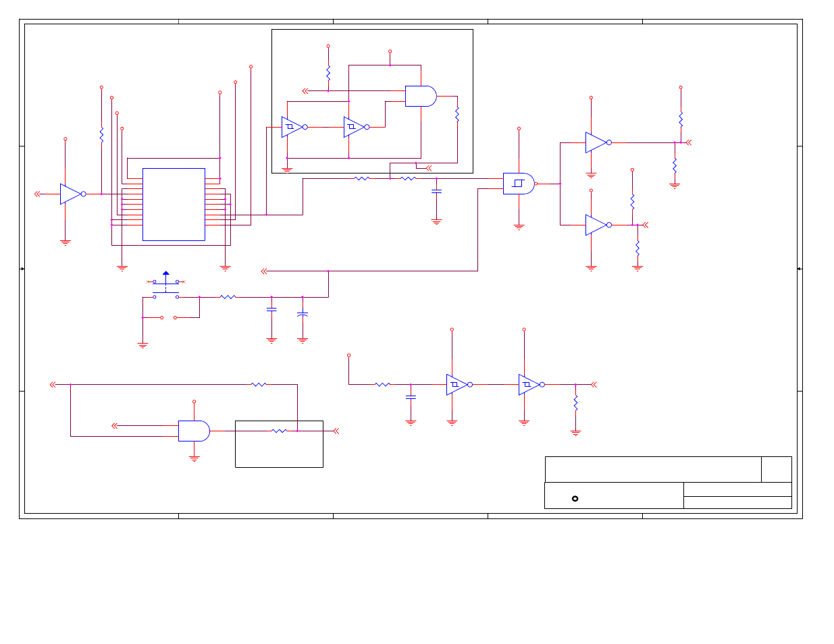This screenshot has width=834, height=644.
Task: Select the vertical resistor at the top of the boxed sub-circuit
Action: 328,73
